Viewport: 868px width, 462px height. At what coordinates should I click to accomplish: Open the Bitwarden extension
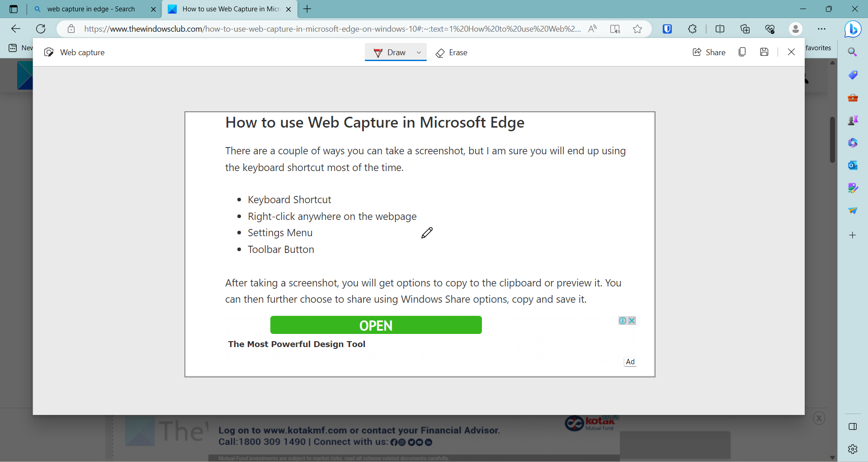click(667, 29)
